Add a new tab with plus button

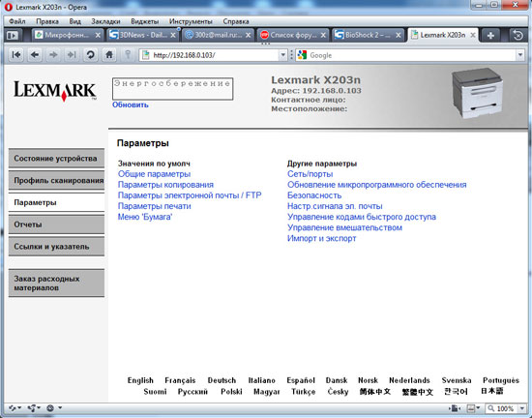click(490, 35)
